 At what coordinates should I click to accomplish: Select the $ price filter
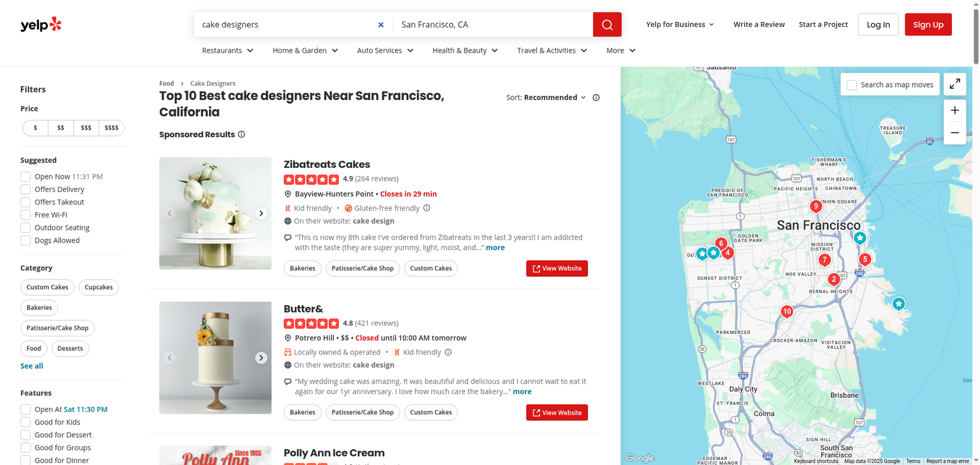point(36,128)
